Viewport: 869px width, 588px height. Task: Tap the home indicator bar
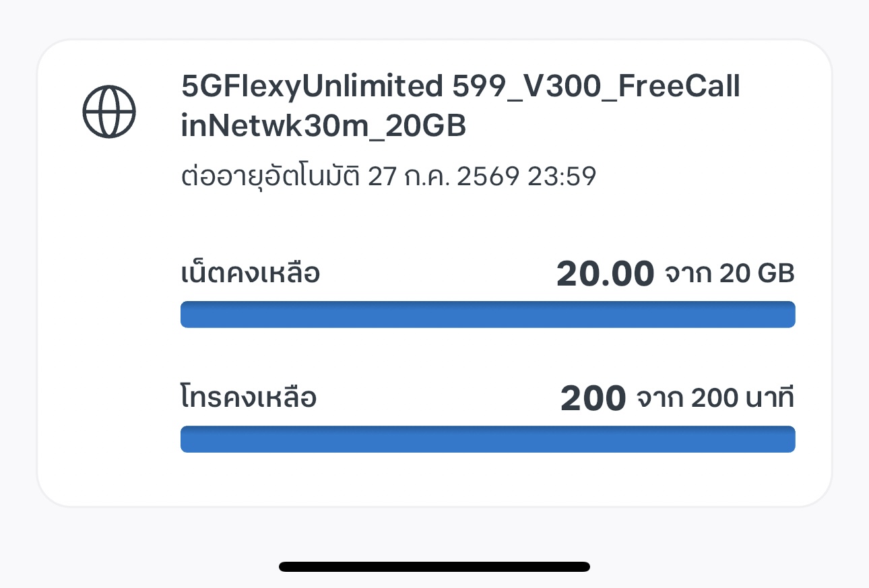[x=434, y=566]
